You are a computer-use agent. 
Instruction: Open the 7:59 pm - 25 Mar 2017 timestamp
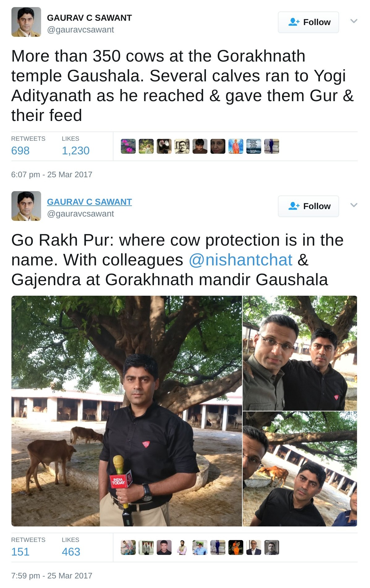click(x=52, y=576)
